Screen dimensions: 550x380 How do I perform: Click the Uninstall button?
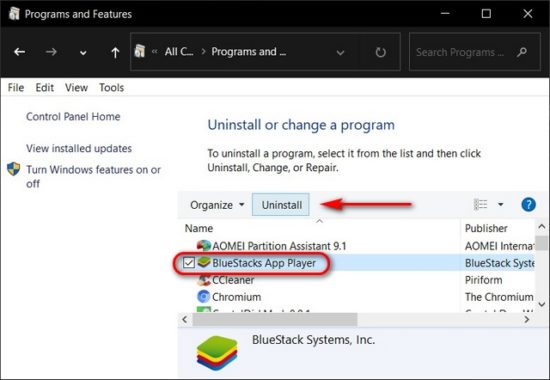[281, 205]
